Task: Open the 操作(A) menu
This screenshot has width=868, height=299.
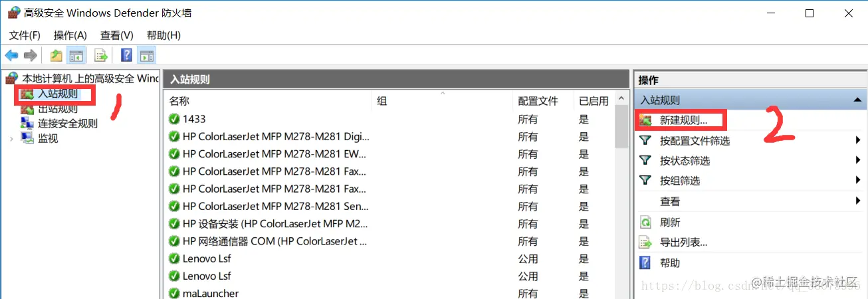Action: (70, 35)
